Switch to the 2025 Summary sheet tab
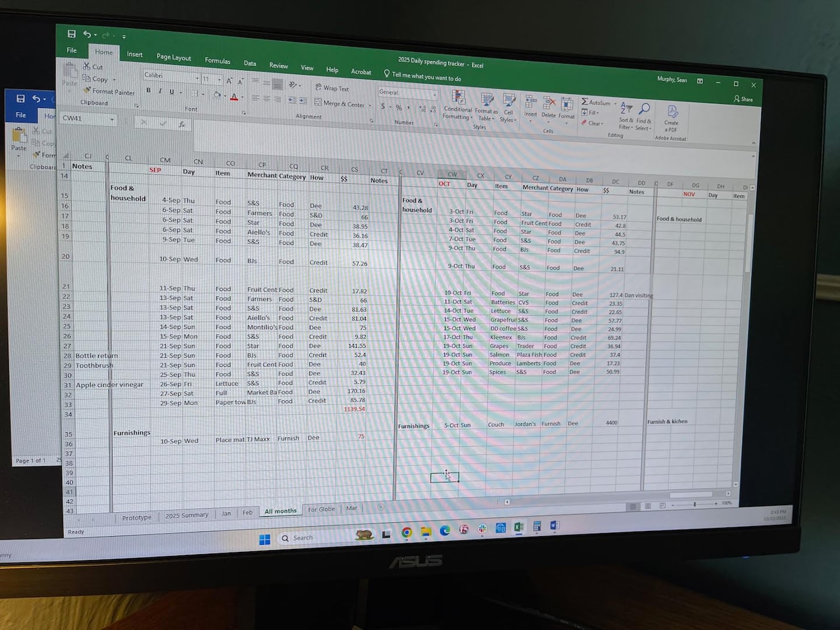 pyautogui.click(x=187, y=515)
